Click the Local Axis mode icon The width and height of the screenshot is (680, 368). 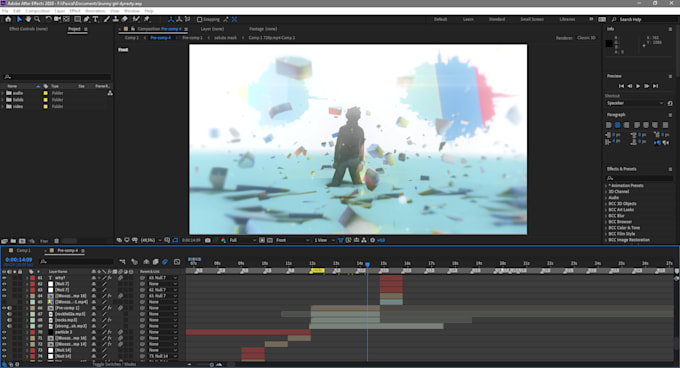[x=170, y=19]
